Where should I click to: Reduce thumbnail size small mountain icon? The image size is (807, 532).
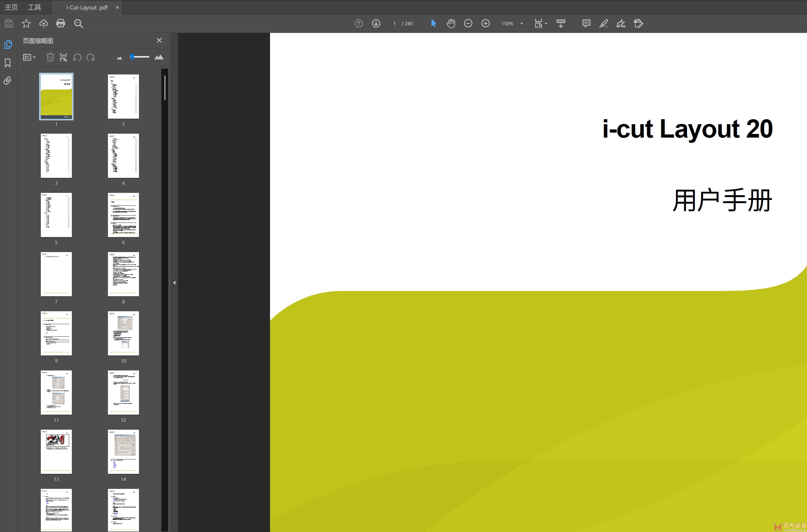coord(119,58)
